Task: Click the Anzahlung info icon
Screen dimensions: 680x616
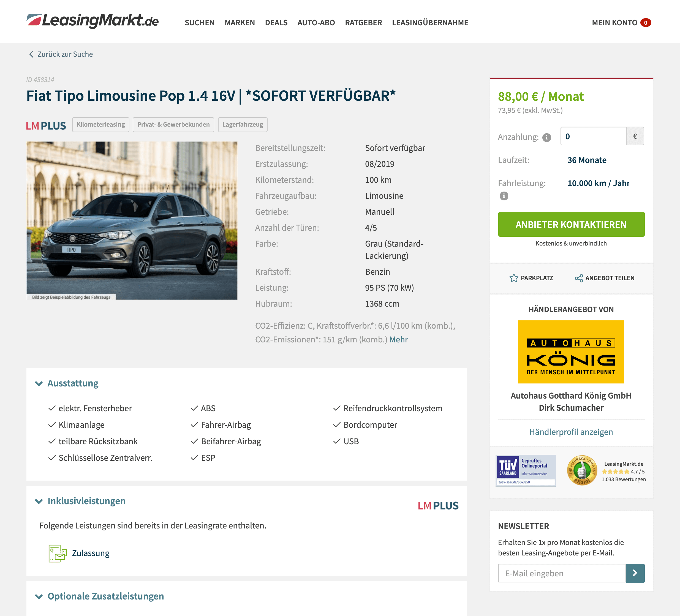Action: [x=546, y=137]
